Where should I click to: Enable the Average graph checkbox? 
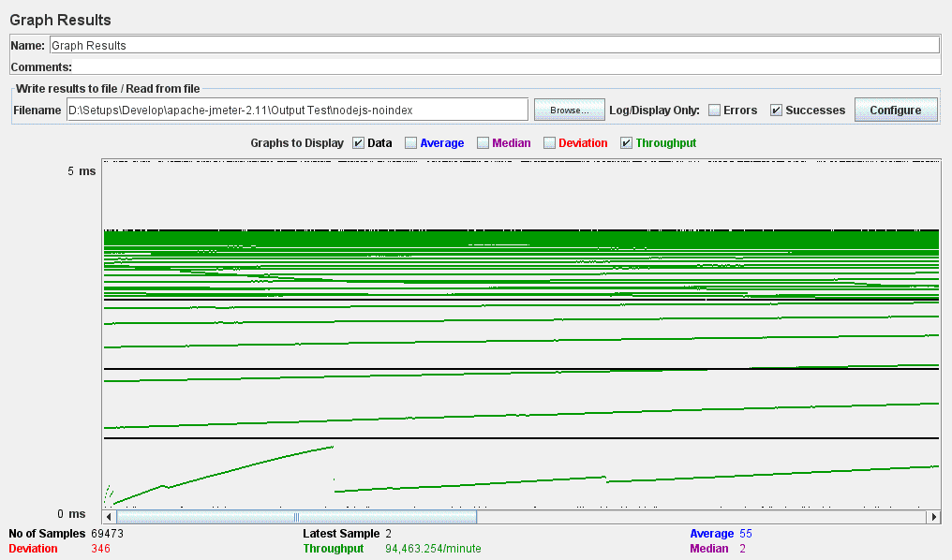[411, 143]
